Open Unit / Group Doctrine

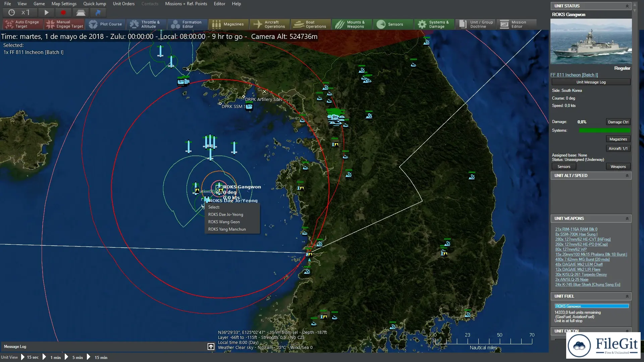click(x=475, y=24)
